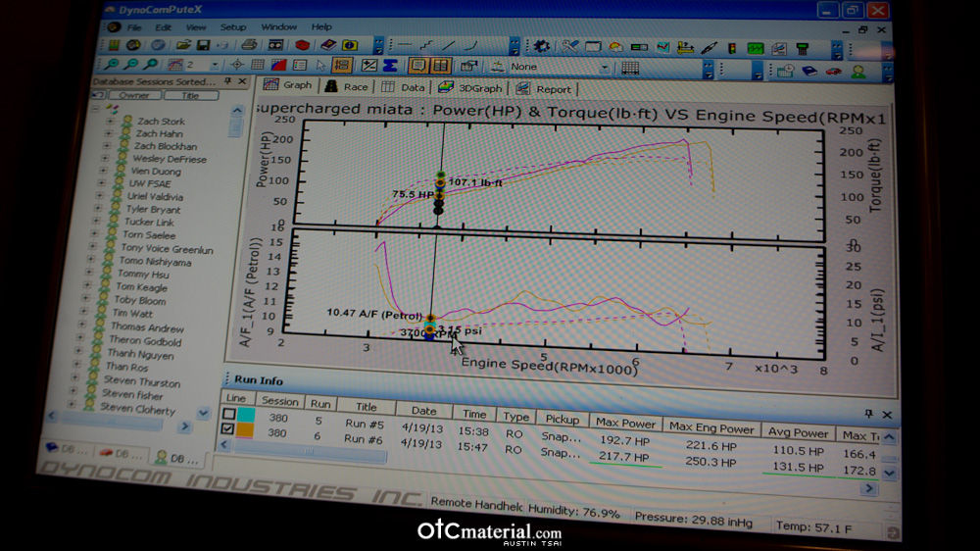This screenshot has height=551, width=980.
Task: Click the session tree scroll-down arrow
Action: click(203, 414)
